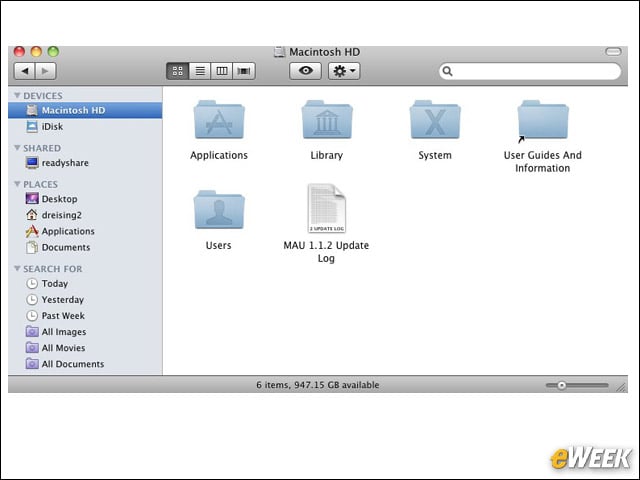Switch to Cover Flow view
640x480 pixels.
(244, 71)
